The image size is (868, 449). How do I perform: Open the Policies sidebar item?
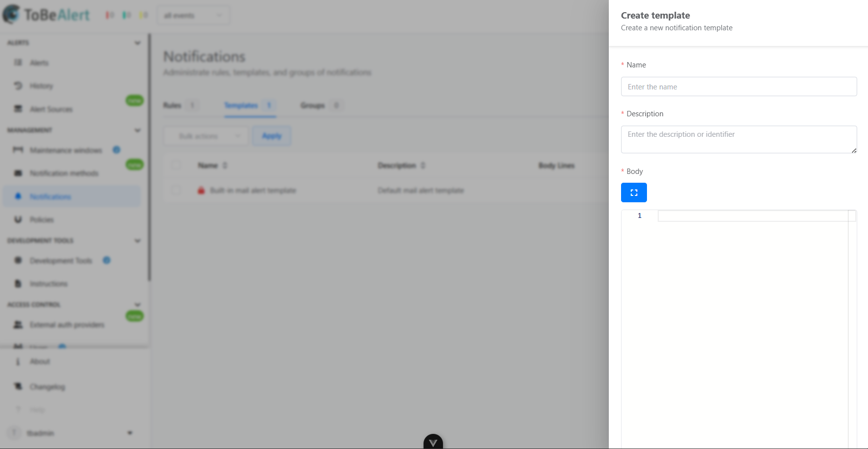point(41,220)
